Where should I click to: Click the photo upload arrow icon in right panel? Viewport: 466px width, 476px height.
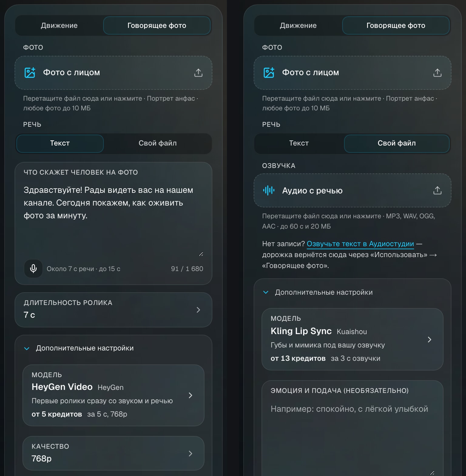pos(437,73)
